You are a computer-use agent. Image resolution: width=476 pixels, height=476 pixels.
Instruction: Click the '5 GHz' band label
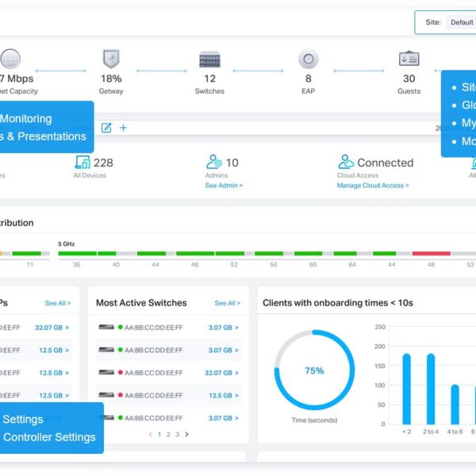click(66, 244)
